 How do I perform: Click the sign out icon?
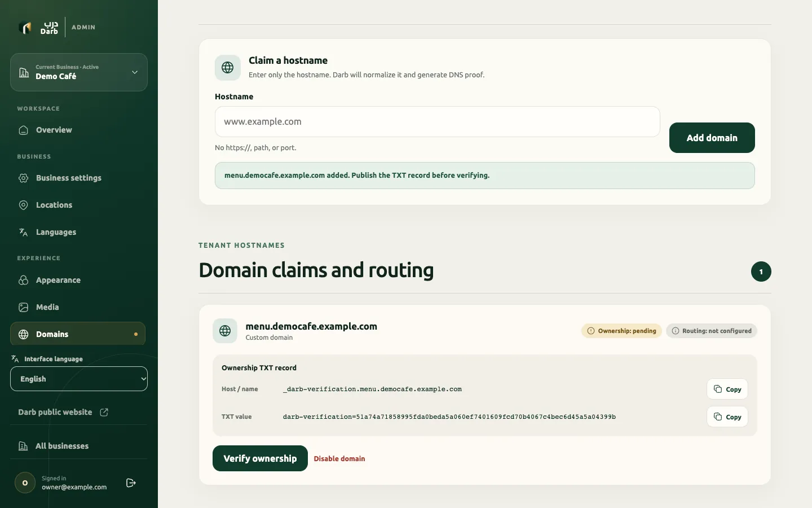coord(131,483)
